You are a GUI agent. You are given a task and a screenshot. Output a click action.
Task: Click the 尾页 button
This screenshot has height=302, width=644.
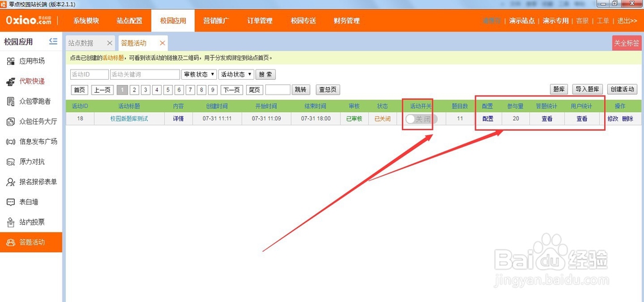254,90
